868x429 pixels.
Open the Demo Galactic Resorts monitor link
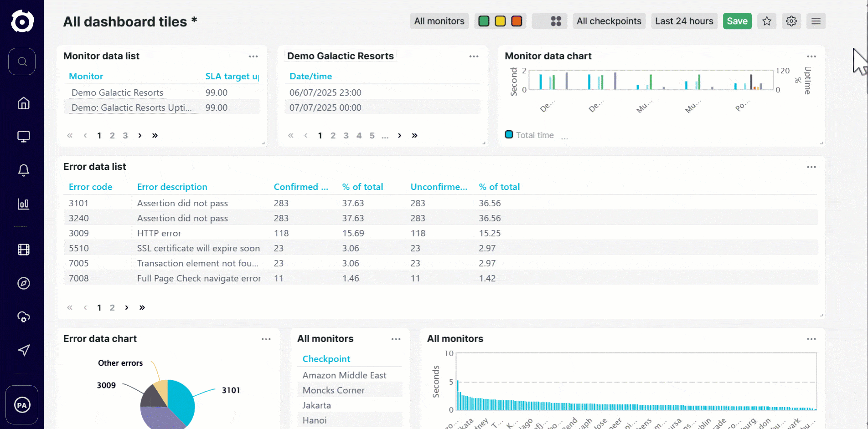pyautogui.click(x=117, y=92)
